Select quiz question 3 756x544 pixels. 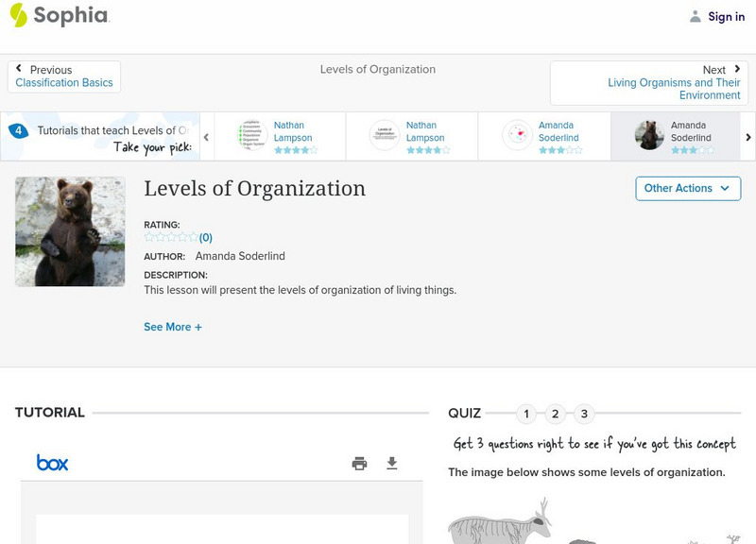(584, 414)
